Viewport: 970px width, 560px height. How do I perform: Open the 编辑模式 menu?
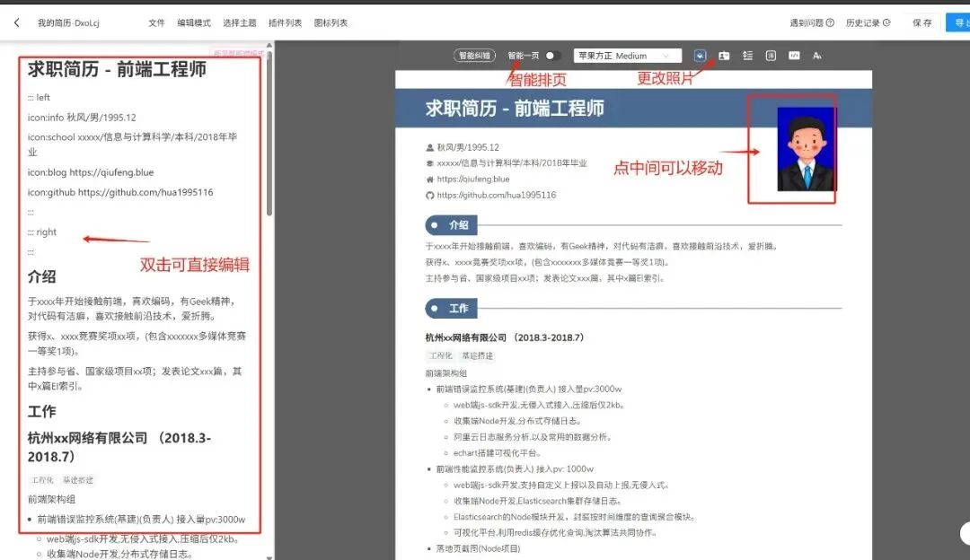194,22
